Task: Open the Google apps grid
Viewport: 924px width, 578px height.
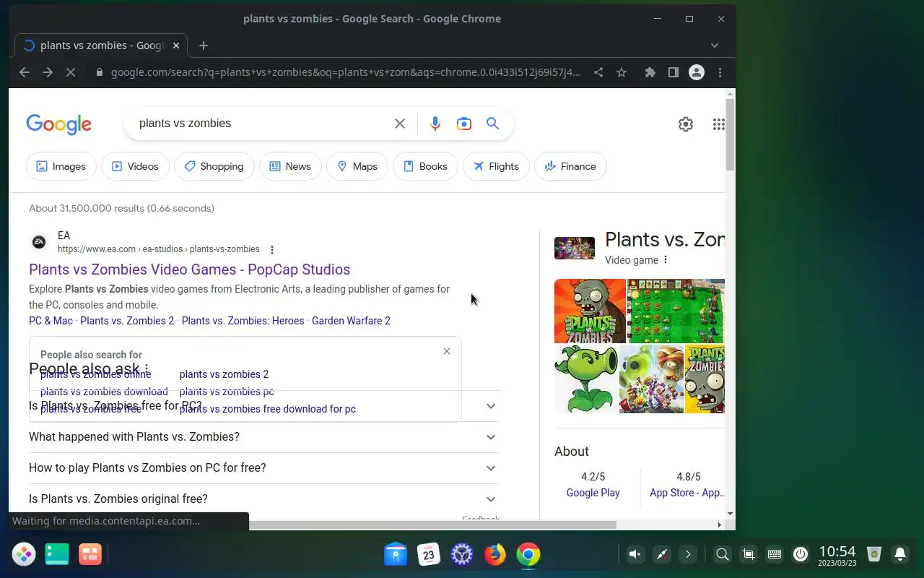Action: [x=718, y=124]
